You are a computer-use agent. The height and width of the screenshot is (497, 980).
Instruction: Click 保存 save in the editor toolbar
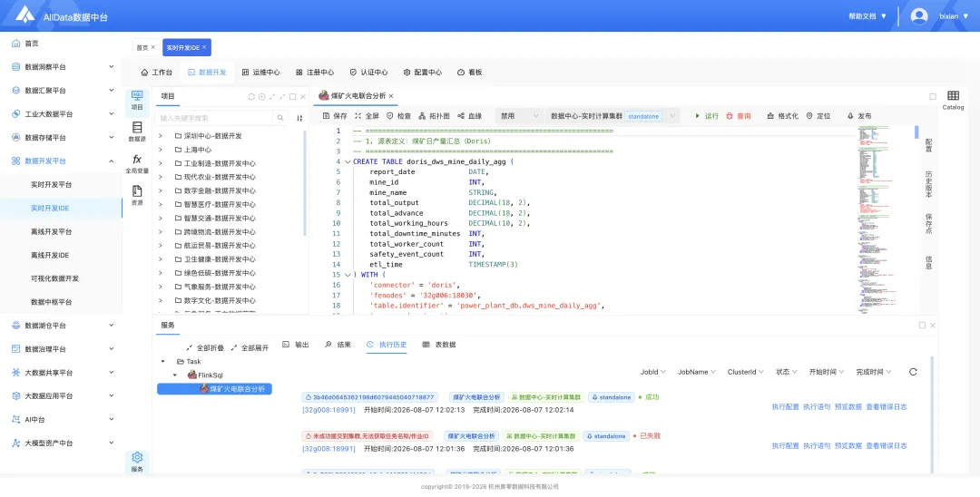[334, 116]
